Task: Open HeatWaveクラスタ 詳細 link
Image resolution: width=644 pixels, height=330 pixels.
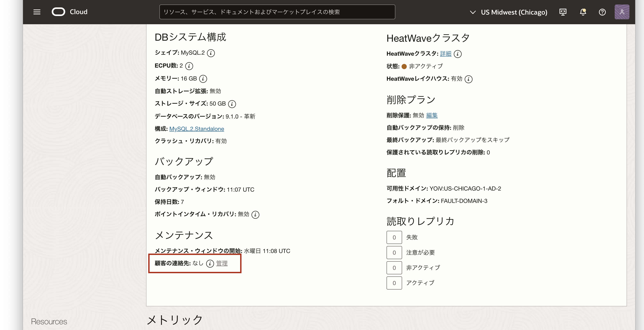Action: pos(445,54)
